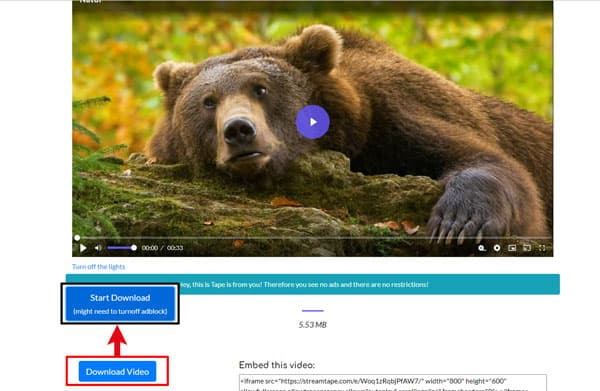Open the zoom magnifier icon in player
This screenshot has width=600, height=391.
tap(482, 248)
